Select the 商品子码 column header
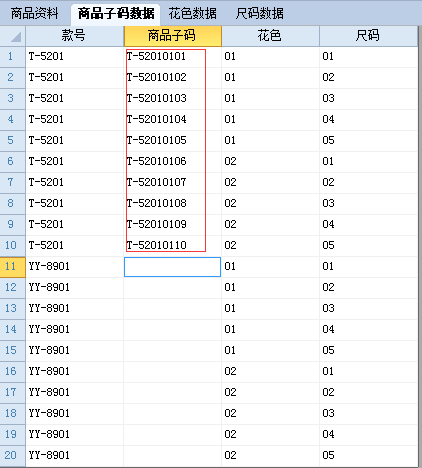Image resolution: width=422 pixels, height=468 pixels. click(x=172, y=36)
